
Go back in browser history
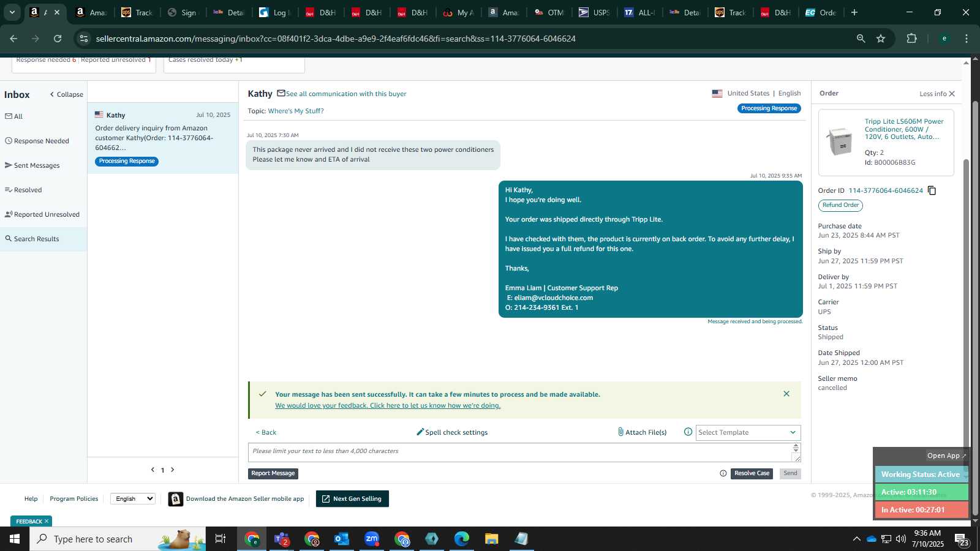13,39
